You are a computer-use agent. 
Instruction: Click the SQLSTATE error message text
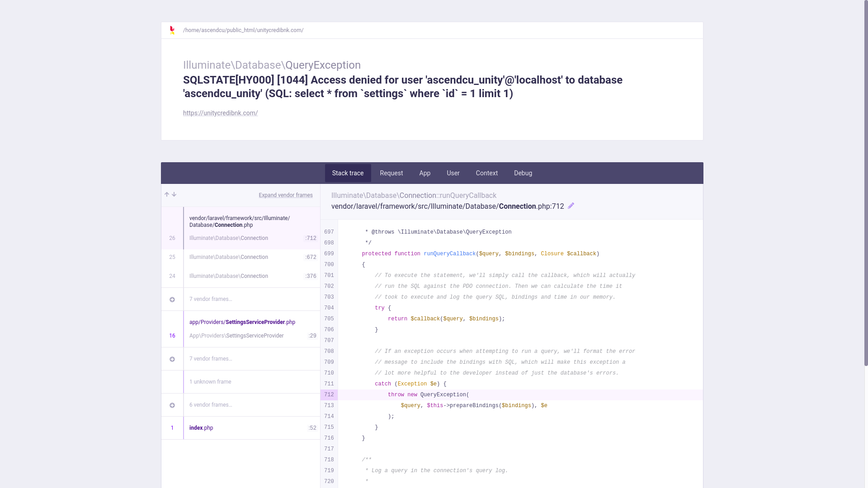403,87
